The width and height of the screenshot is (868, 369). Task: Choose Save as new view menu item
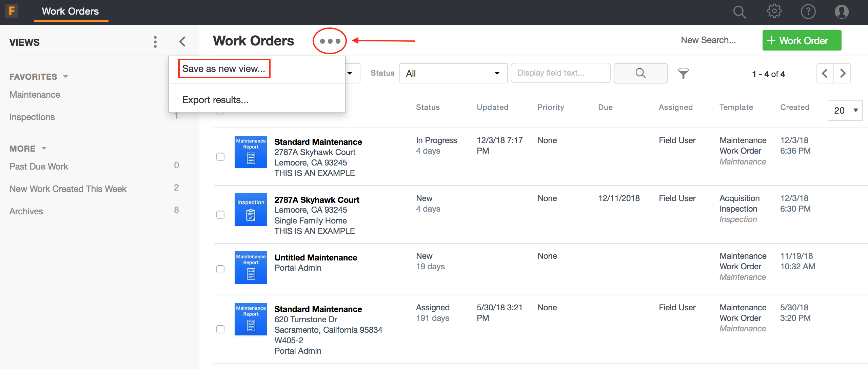point(224,69)
